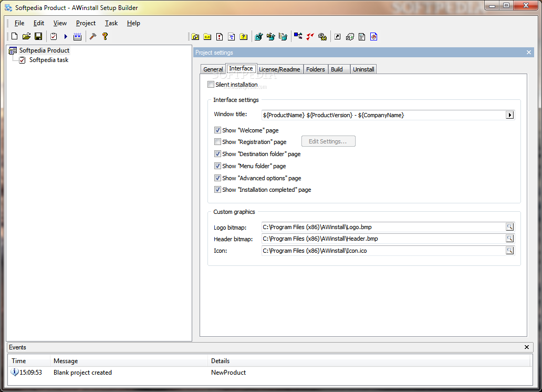Select Softpedia Product root tree node
Image resolution: width=542 pixels, height=392 pixels.
coord(44,50)
